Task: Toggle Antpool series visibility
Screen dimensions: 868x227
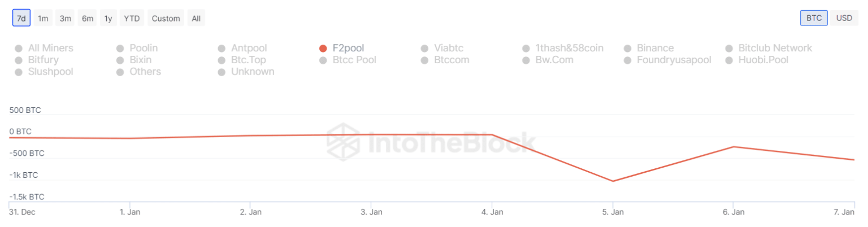Action: [222, 49]
